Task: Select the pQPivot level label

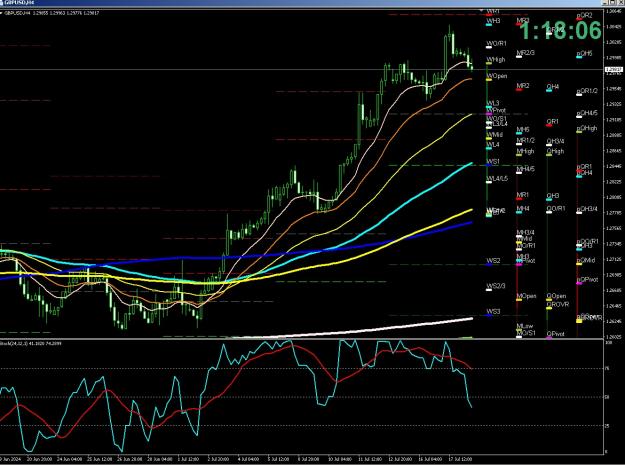Action: pyautogui.click(x=588, y=279)
